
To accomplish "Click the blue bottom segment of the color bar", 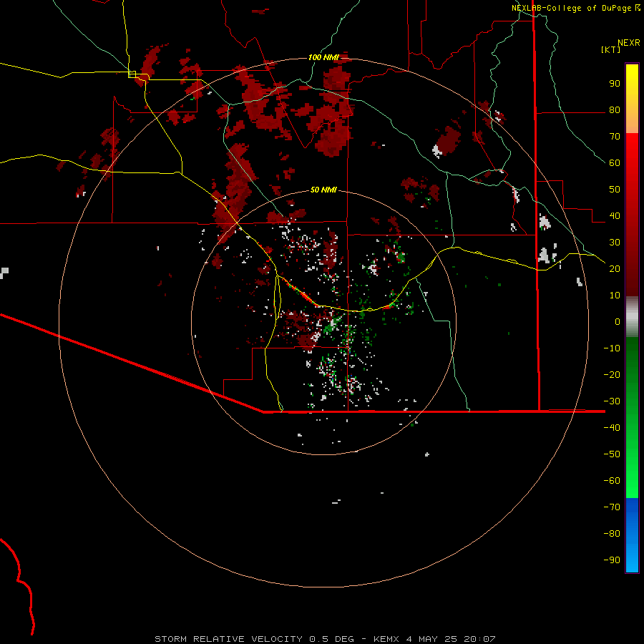I will coord(632,535).
